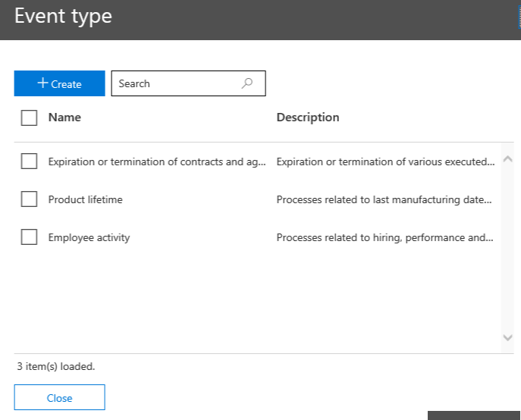Open the Employee activity event type
The width and height of the screenshot is (521, 420).
89,237
